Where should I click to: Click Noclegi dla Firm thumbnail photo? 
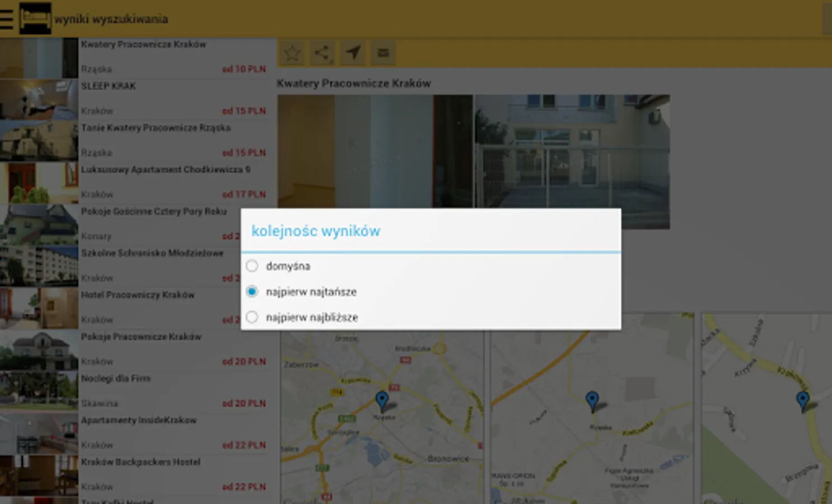pyautogui.click(x=39, y=392)
